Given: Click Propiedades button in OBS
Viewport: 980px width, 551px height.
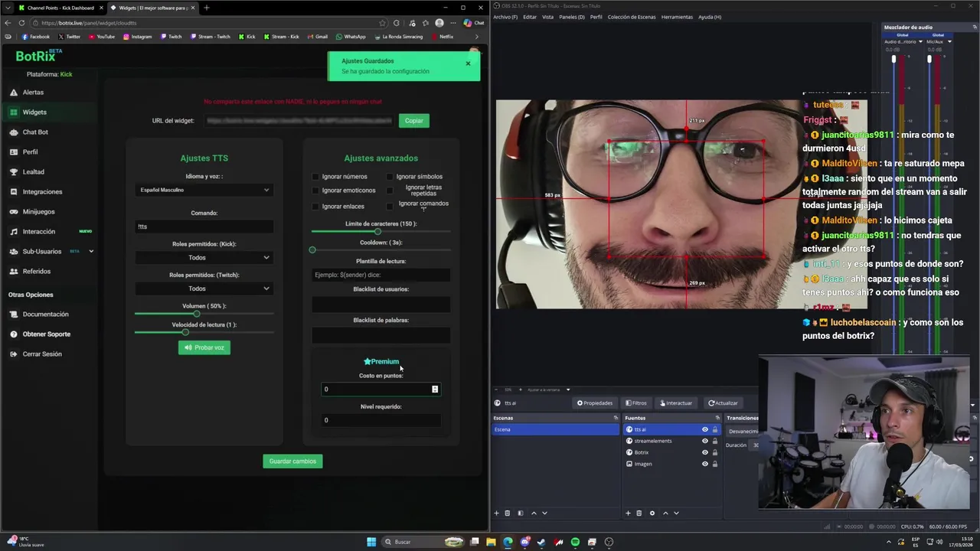Looking at the screenshot, I should (595, 403).
